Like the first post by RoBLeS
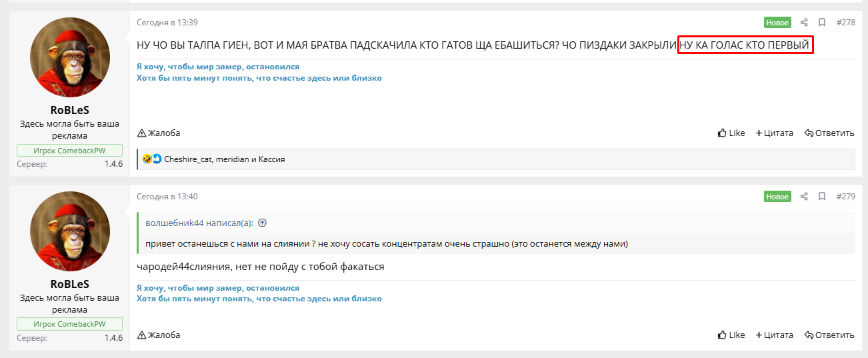Screen dimensions: 868x358 pos(731,133)
